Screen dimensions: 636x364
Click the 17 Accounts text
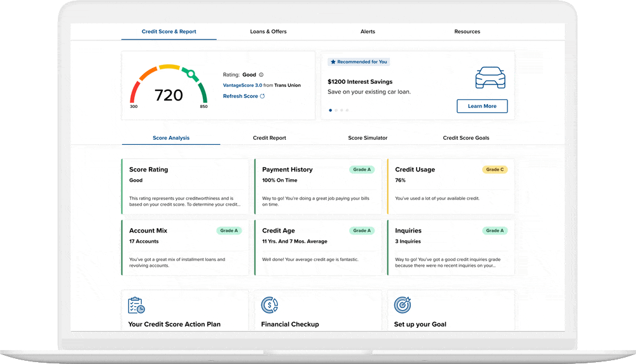coord(144,241)
